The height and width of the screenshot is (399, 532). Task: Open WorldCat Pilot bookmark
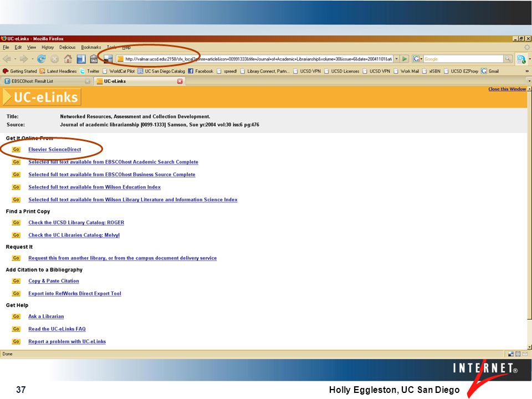click(x=119, y=71)
